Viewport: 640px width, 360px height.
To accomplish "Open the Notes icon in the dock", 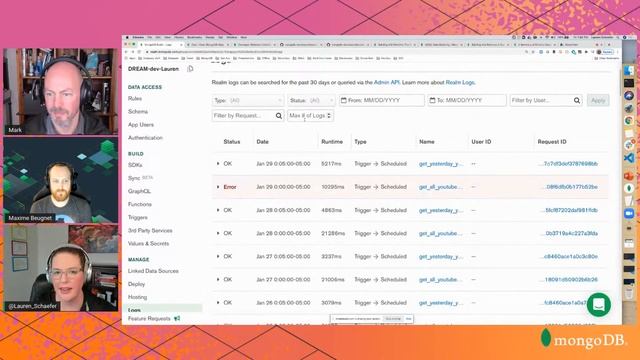I will tap(629, 133).
